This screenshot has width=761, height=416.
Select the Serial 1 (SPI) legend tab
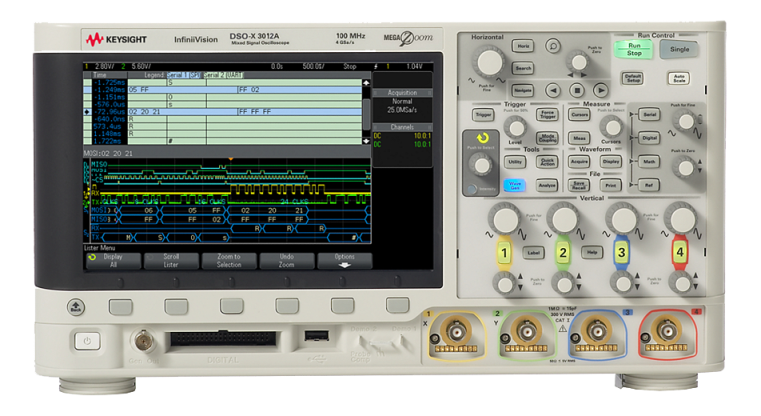tap(183, 75)
